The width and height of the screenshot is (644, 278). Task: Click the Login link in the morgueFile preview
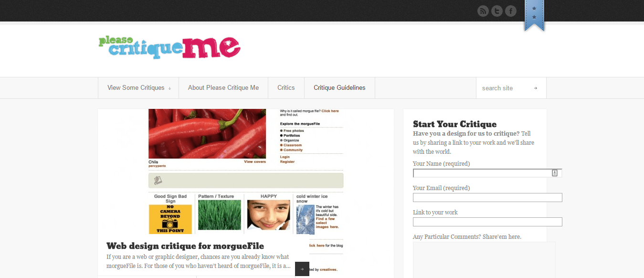coord(285,156)
